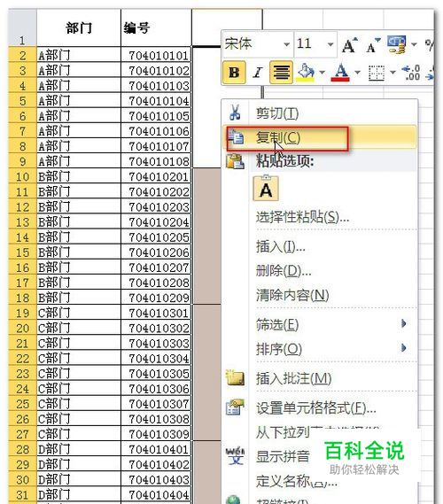Click the 编号 header cell
The height and width of the screenshot is (504, 443).
156,27
